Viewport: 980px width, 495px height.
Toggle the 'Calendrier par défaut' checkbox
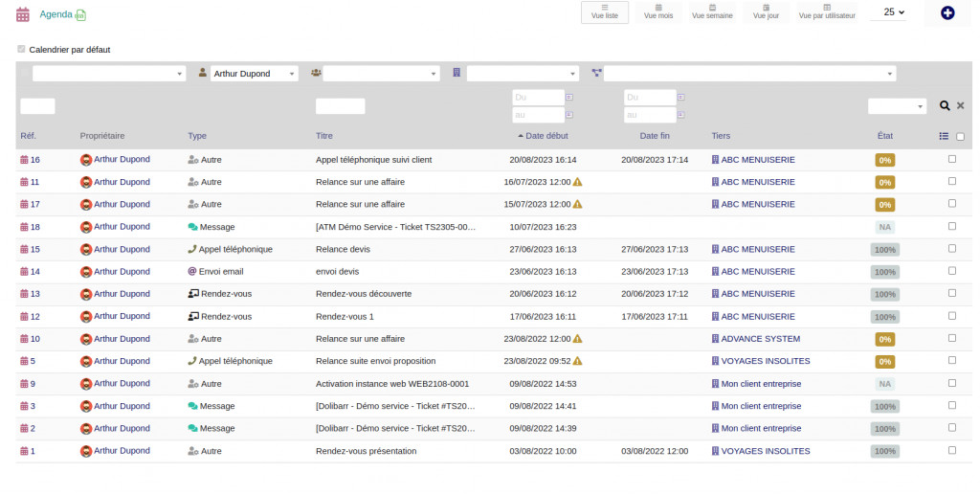pyautogui.click(x=21, y=49)
